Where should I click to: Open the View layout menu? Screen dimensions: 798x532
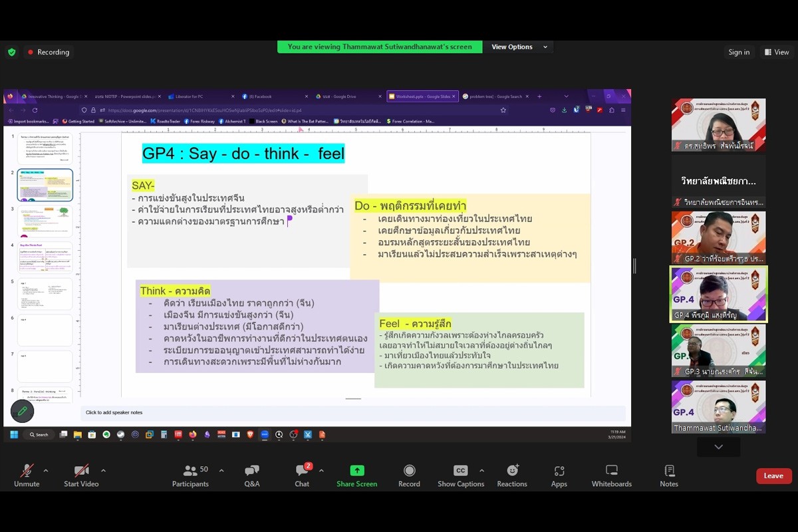[777, 53]
